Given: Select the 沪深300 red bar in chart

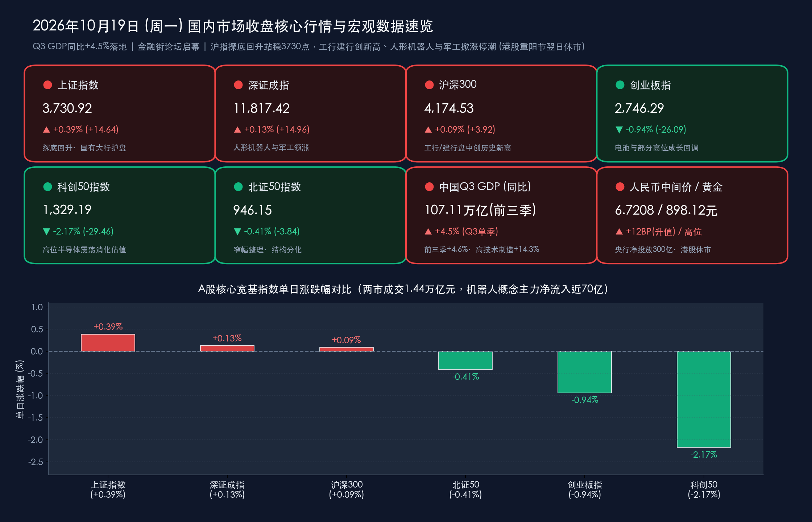Looking at the screenshot, I should pyautogui.click(x=347, y=349).
